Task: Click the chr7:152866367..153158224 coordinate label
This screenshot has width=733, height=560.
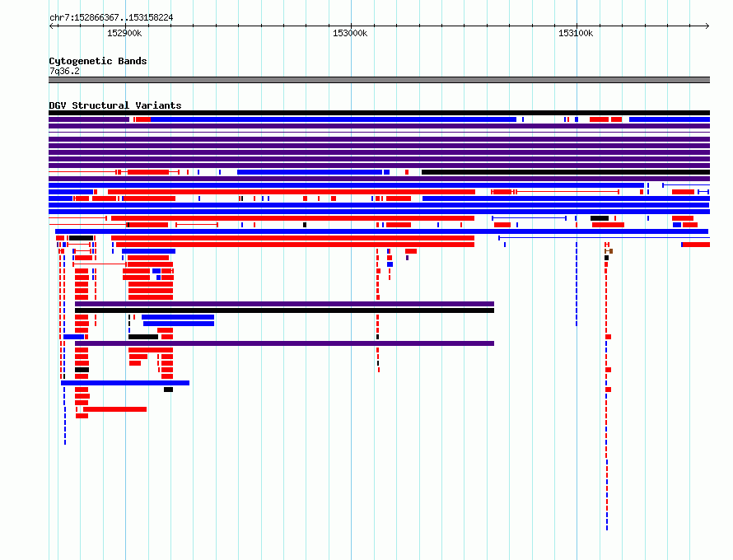Action: tap(111, 17)
